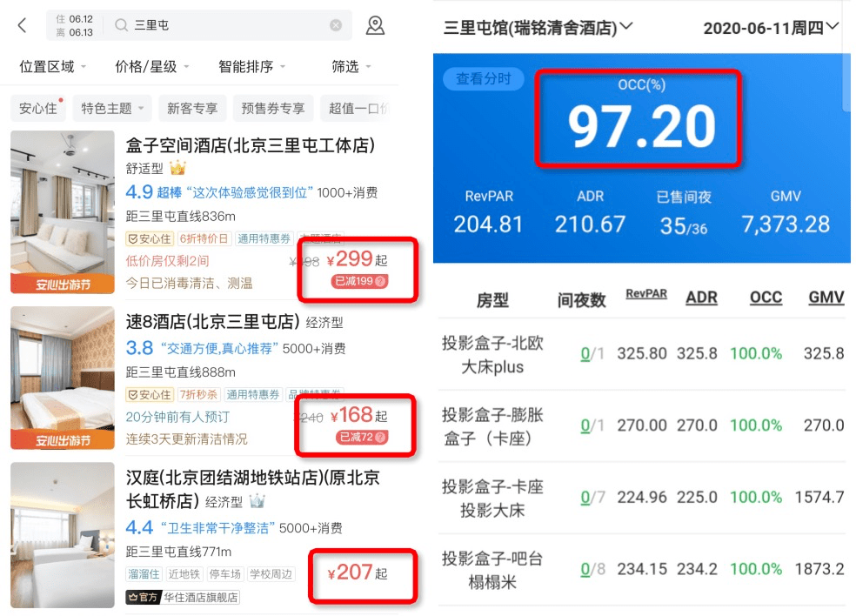Open the 盒子空间酒店 room photo thumbnail

point(63,212)
